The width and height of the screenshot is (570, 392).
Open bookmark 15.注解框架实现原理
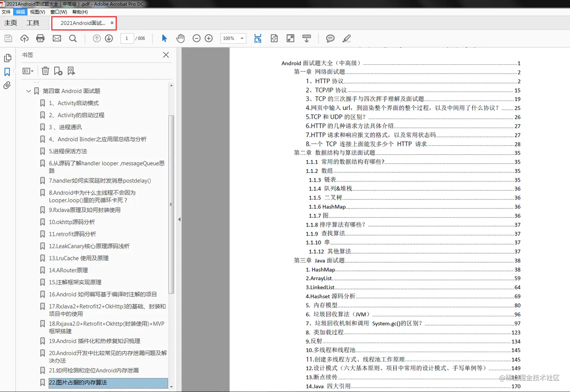coord(75,283)
